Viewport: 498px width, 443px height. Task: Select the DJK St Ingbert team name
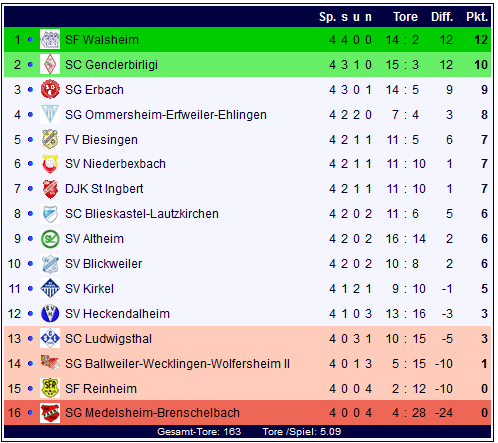pyautogui.click(x=104, y=189)
